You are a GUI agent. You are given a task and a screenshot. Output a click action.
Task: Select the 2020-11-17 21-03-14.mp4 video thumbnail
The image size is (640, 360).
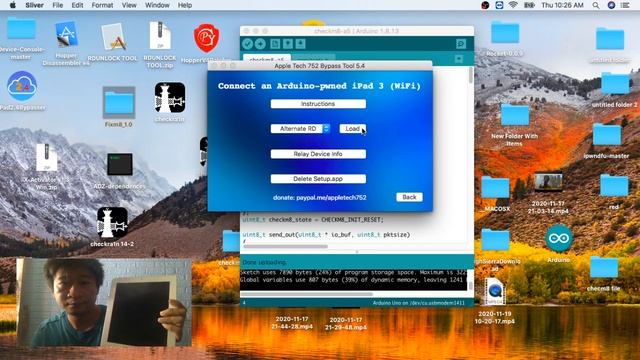[548, 182]
